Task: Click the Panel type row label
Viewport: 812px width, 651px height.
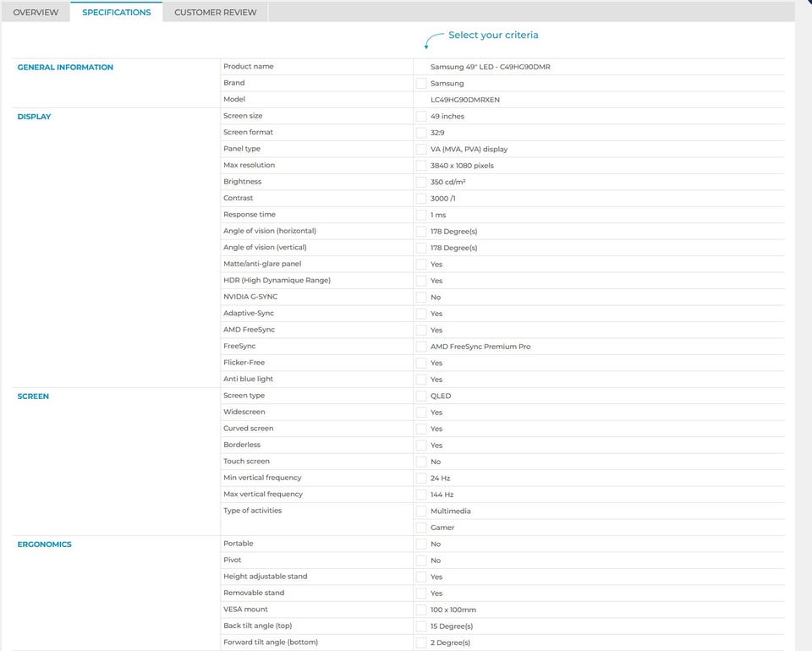Action: click(242, 149)
